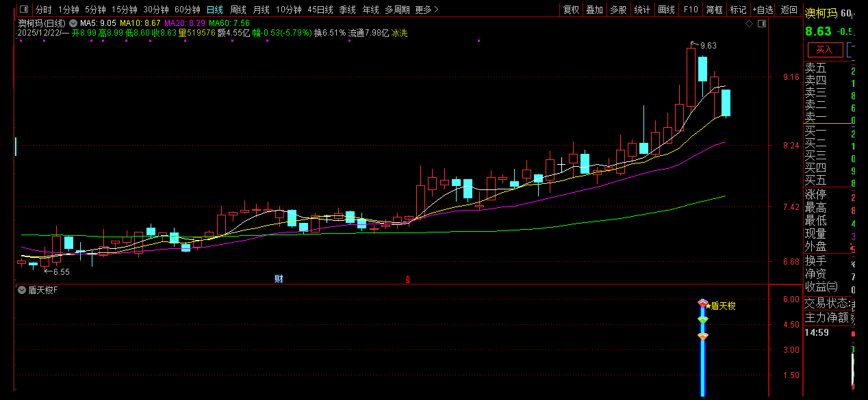This screenshot has width=868, height=400.
Task: Select the 60分钟 period tab
Action: 188,10
